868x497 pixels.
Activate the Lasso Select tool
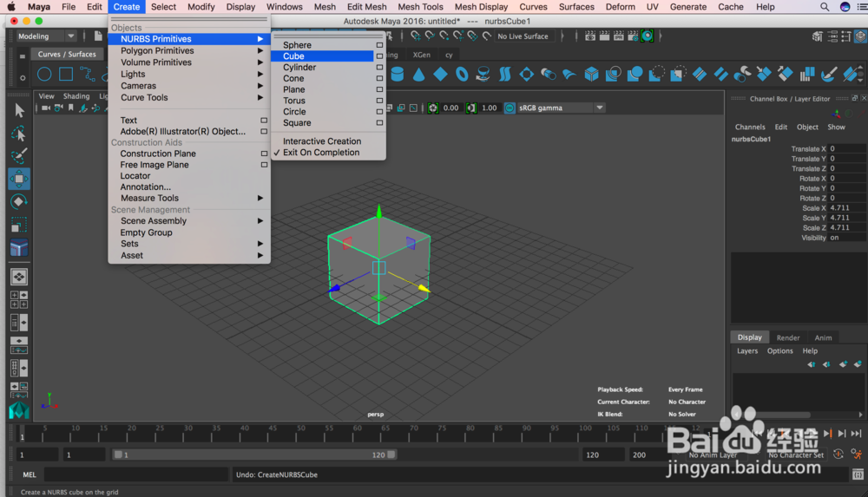pos(19,134)
